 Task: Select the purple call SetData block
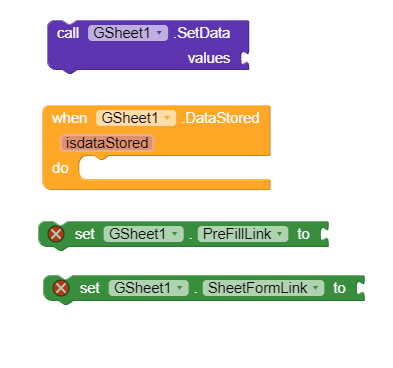(148, 45)
